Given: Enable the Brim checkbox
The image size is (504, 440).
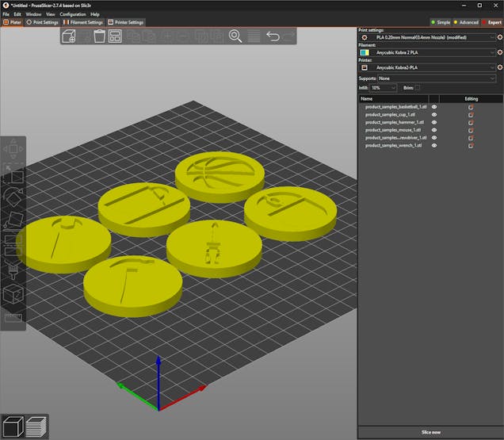Looking at the screenshot, I should pos(418,88).
